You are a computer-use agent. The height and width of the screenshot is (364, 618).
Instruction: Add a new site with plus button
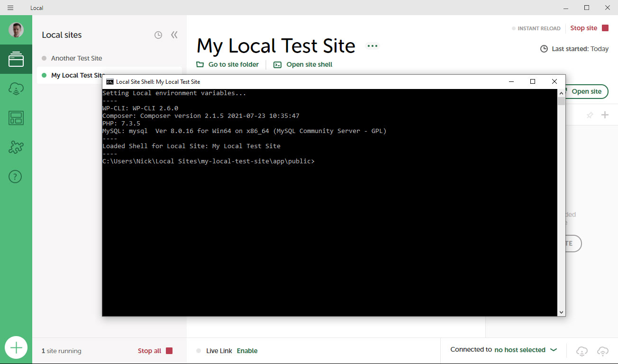click(x=16, y=348)
